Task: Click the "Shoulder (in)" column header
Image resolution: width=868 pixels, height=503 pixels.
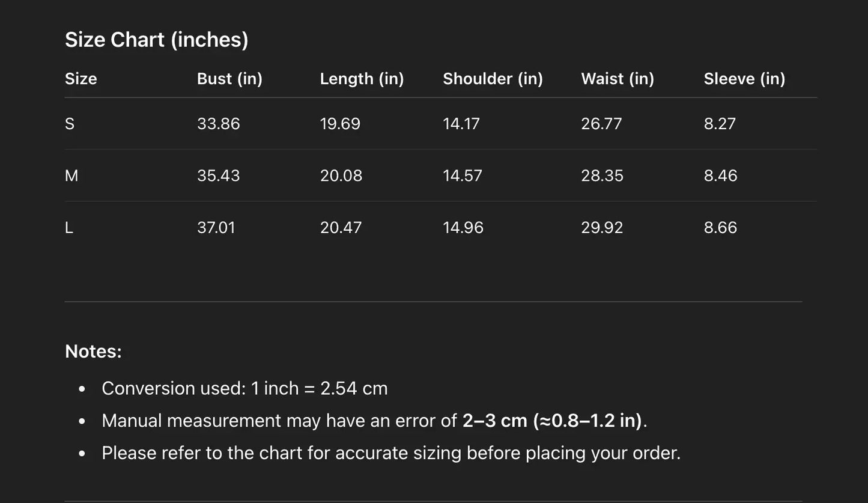Action: click(493, 79)
